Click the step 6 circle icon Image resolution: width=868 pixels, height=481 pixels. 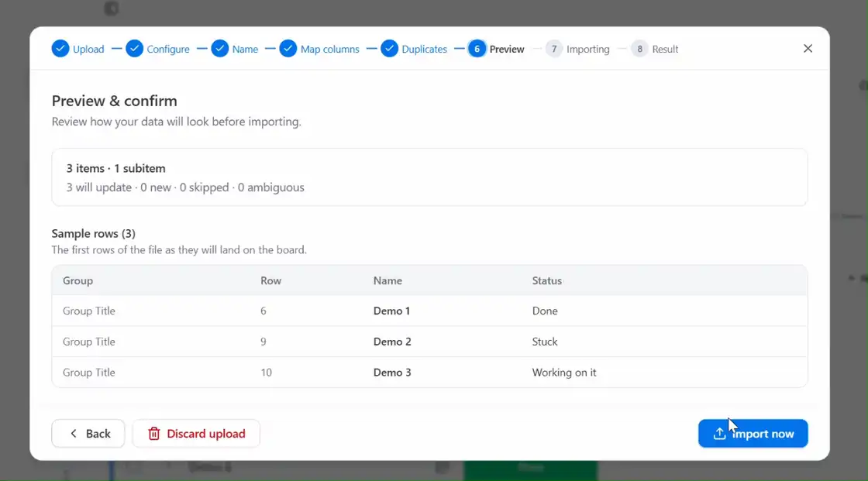(x=477, y=49)
